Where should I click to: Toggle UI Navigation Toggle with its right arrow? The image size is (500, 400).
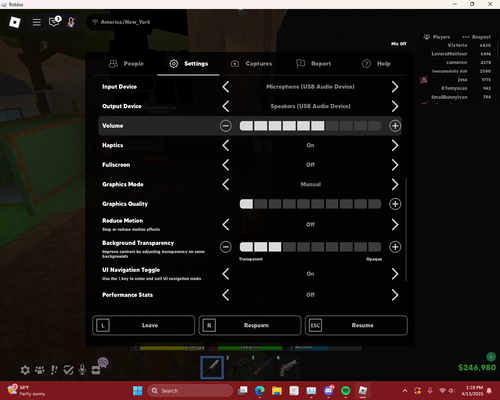click(x=395, y=274)
